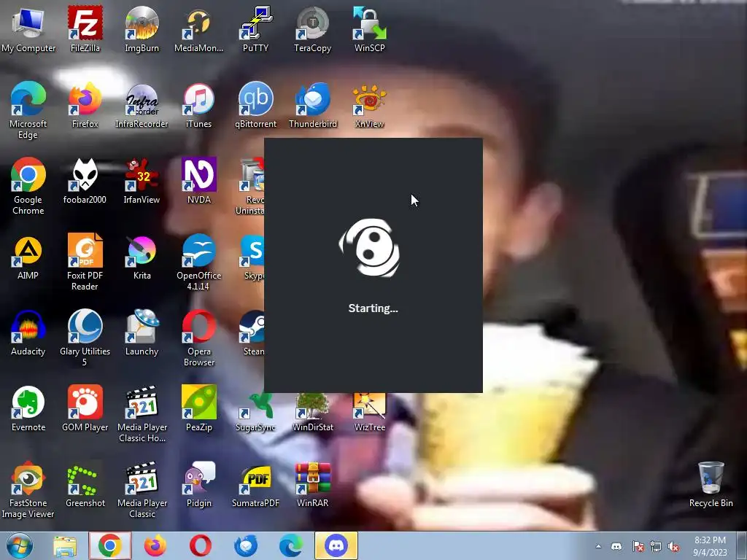Image resolution: width=747 pixels, height=560 pixels.
Task: Select the FastStone Image Viewer shortcut
Action: 28,489
